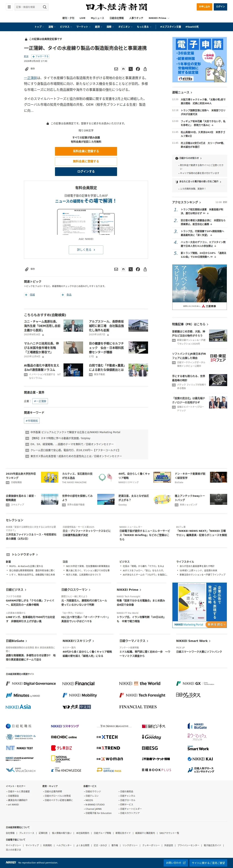Expand the 国際 navigation dropdown
The height and width of the screenshot is (868, 233).
(110, 27)
